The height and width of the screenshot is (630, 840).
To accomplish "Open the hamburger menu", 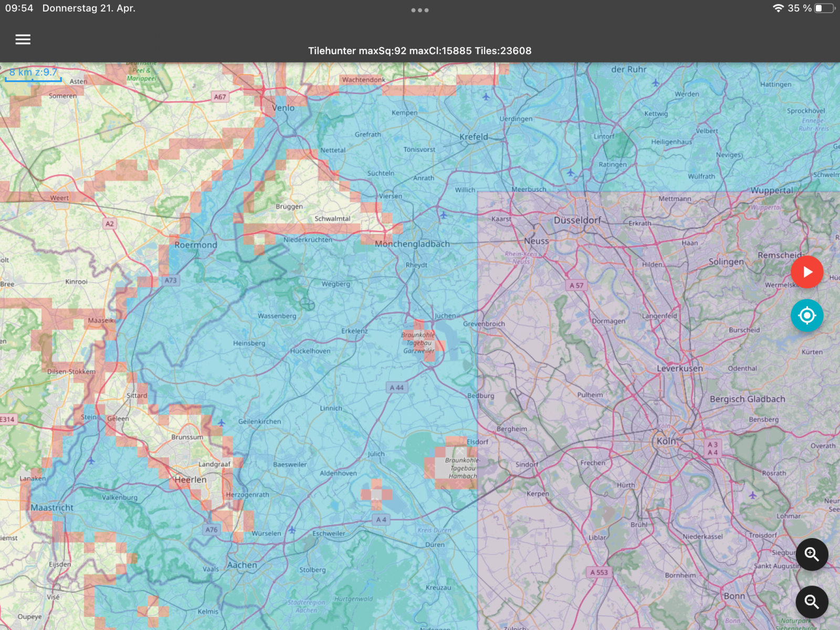I will (23, 39).
